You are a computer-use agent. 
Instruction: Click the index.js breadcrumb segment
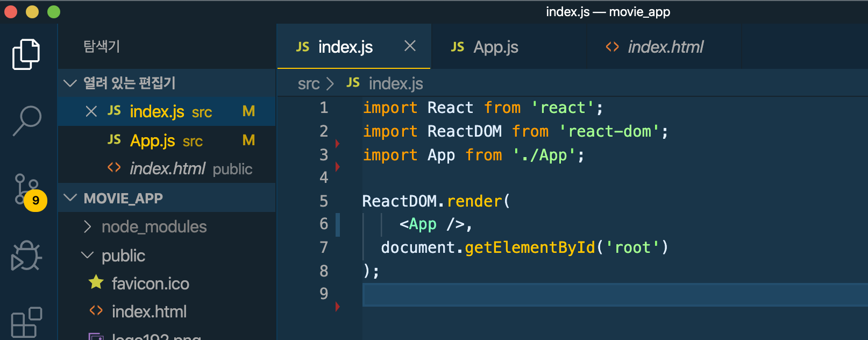pyautogui.click(x=396, y=83)
